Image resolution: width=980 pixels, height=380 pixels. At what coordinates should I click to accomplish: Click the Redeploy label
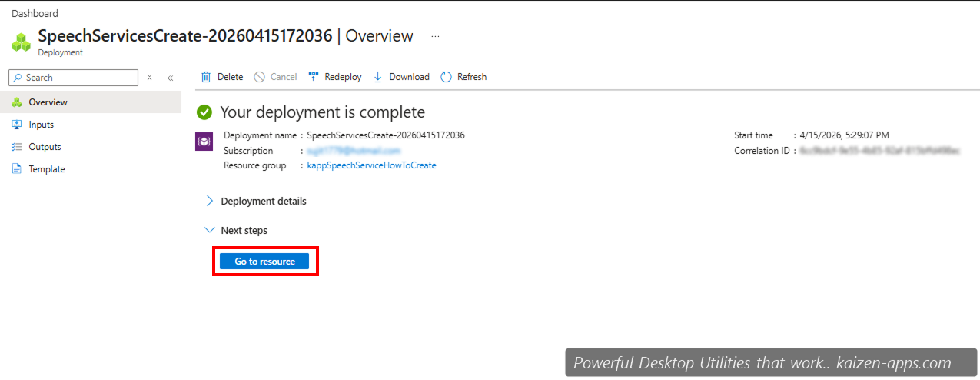coord(343,77)
